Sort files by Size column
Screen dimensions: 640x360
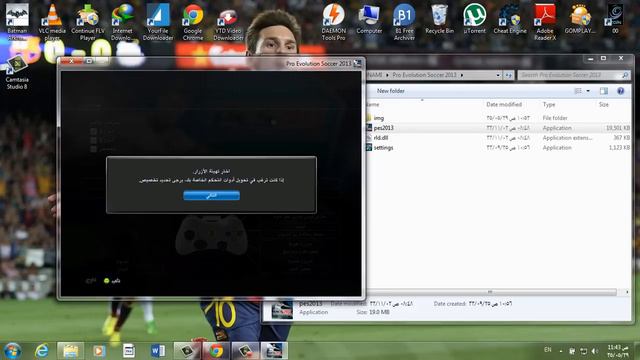pos(604,104)
